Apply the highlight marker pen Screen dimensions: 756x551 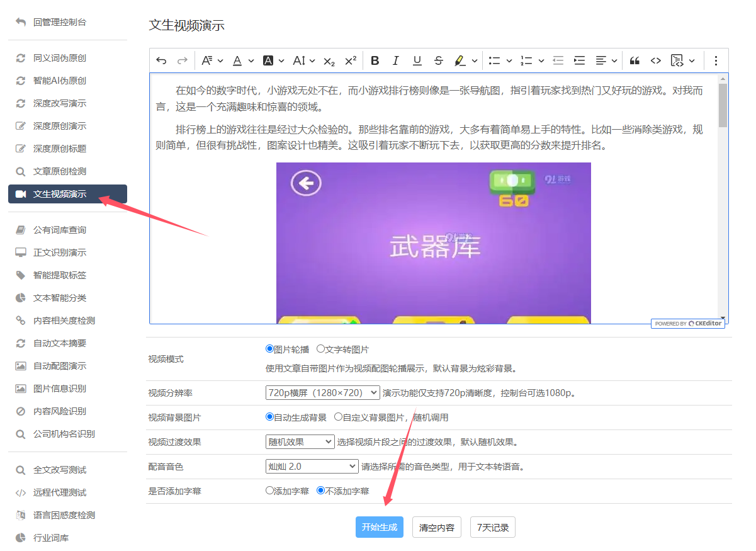(460, 60)
